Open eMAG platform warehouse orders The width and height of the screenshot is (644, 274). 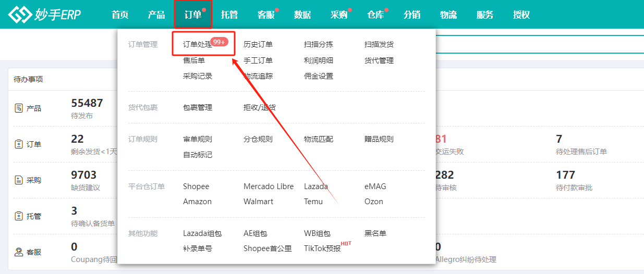coord(375,186)
